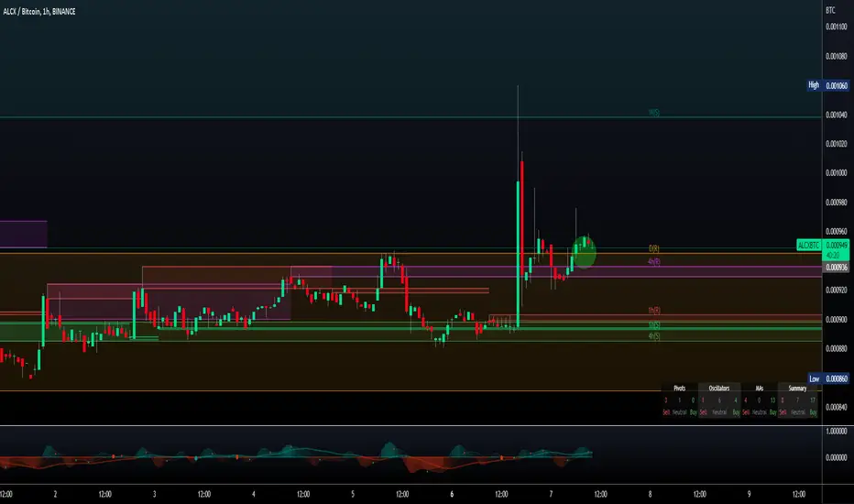Select the High 0.001060 price label

(x=827, y=85)
